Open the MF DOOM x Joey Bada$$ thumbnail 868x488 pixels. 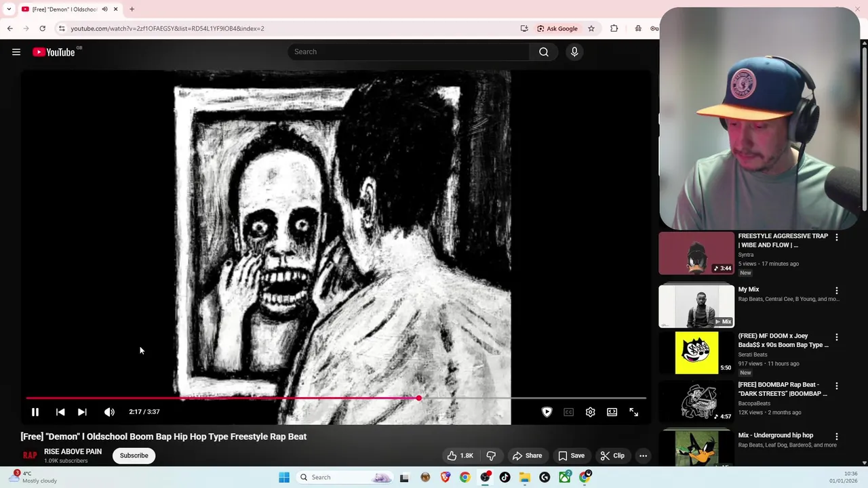pos(696,353)
